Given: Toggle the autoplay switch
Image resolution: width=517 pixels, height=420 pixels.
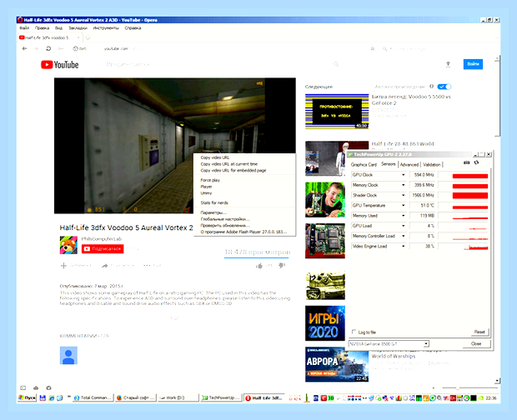Looking at the screenshot, I should (x=444, y=87).
